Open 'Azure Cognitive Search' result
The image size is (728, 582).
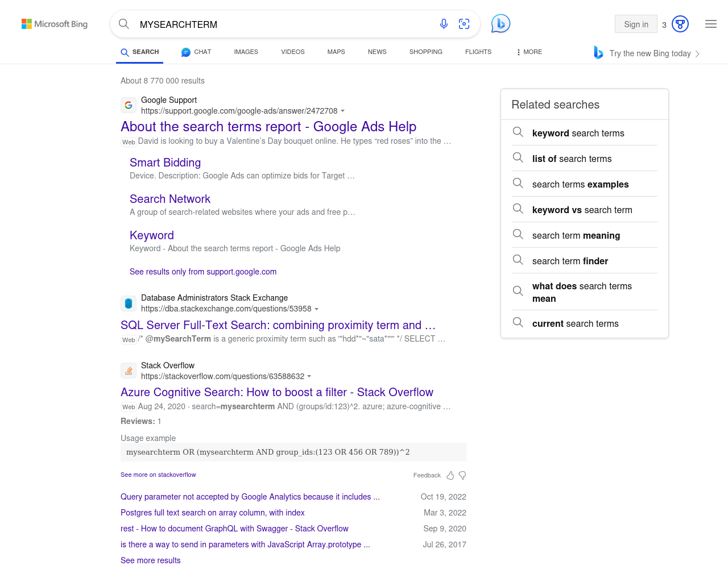[277, 392]
